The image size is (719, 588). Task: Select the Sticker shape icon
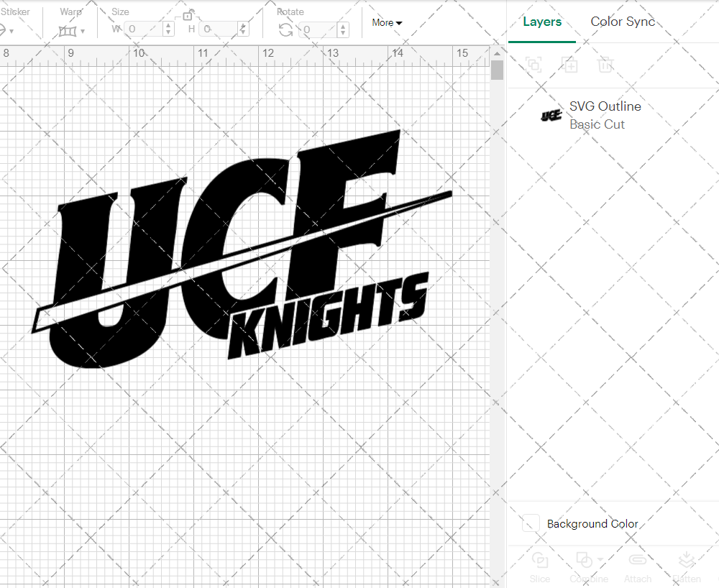point(5,29)
